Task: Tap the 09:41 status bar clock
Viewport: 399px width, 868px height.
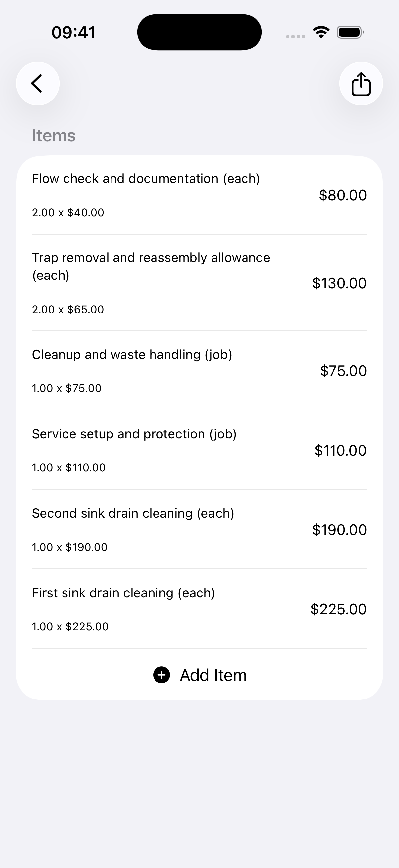Action: (74, 33)
